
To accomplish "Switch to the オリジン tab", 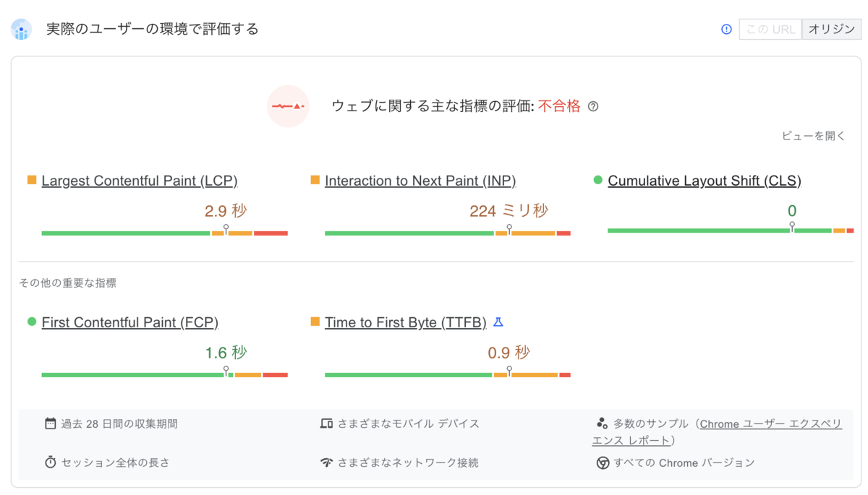I will (x=832, y=30).
